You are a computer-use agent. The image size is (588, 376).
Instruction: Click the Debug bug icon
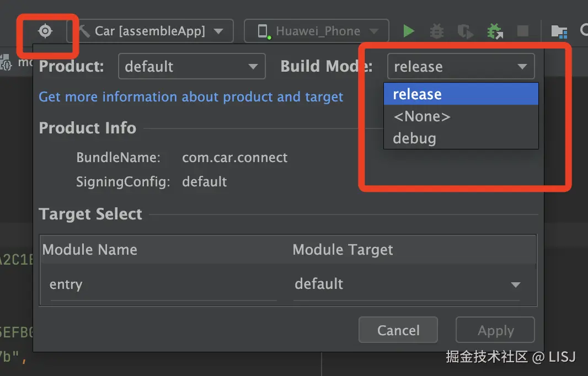pyautogui.click(x=437, y=31)
